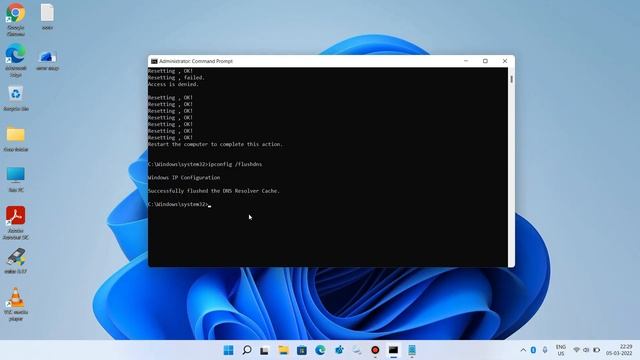Maximize the Command Prompt window

(x=485, y=61)
